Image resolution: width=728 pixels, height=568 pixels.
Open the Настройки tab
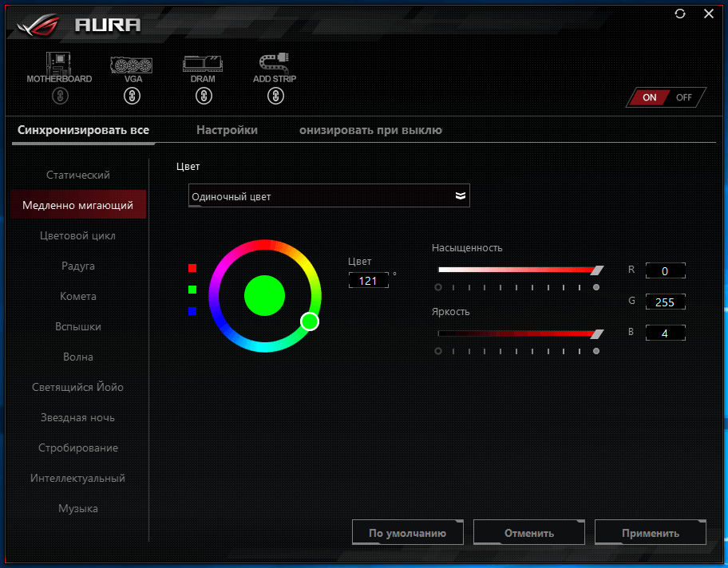click(x=227, y=130)
